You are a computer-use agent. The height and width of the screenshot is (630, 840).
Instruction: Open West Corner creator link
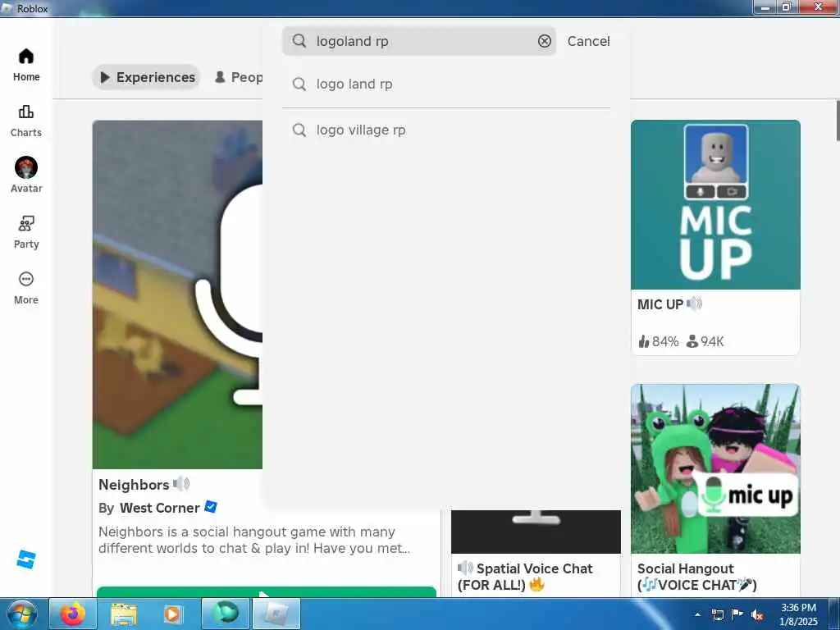tap(160, 508)
